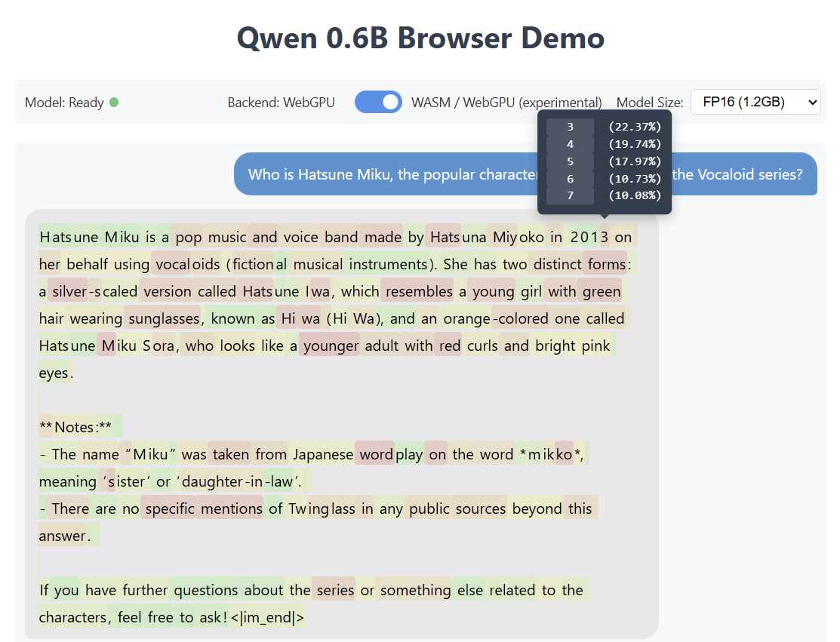This screenshot has height=642, width=840.
Task: Click the '(17.97%)' probability value
Action: click(634, 161)
